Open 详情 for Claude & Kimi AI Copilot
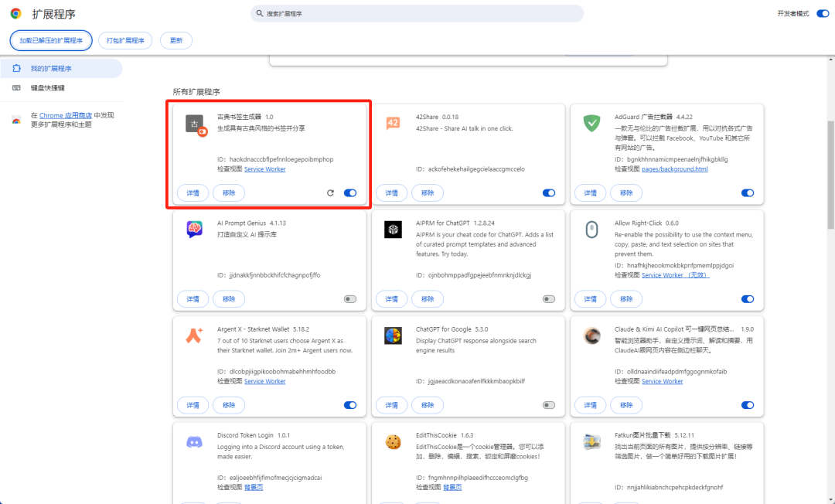Viewport: 835px width, 504px height. pyautogui.click(x=590, y=405)
